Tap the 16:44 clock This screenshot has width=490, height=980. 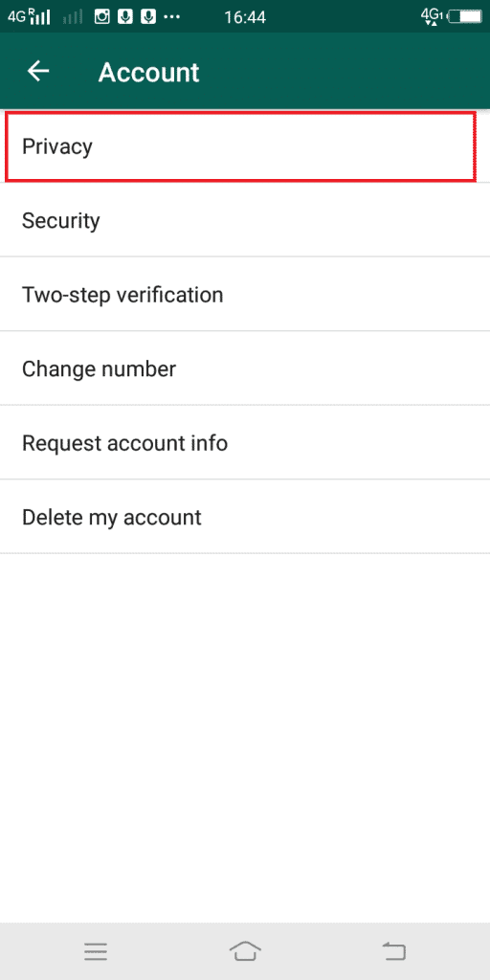coord(245,17)
